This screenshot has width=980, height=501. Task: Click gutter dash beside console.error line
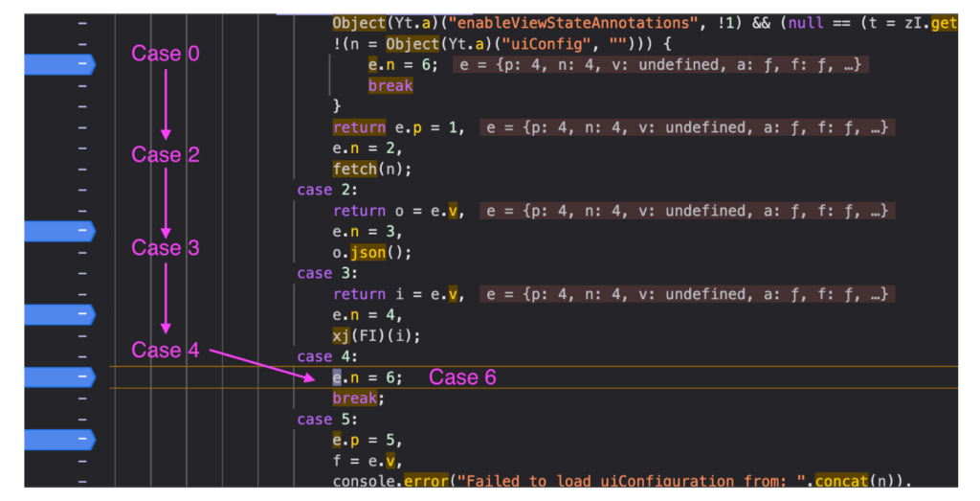pos(82,481)
